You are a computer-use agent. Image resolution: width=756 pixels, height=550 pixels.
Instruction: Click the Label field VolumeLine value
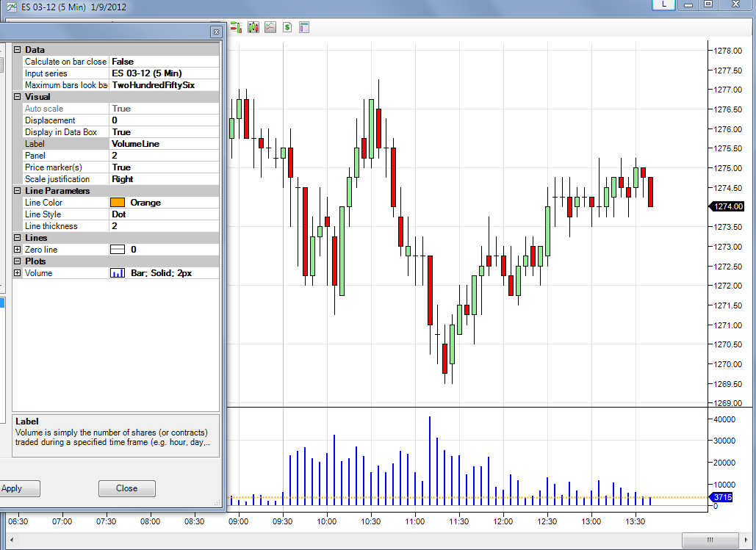(165, 144)
